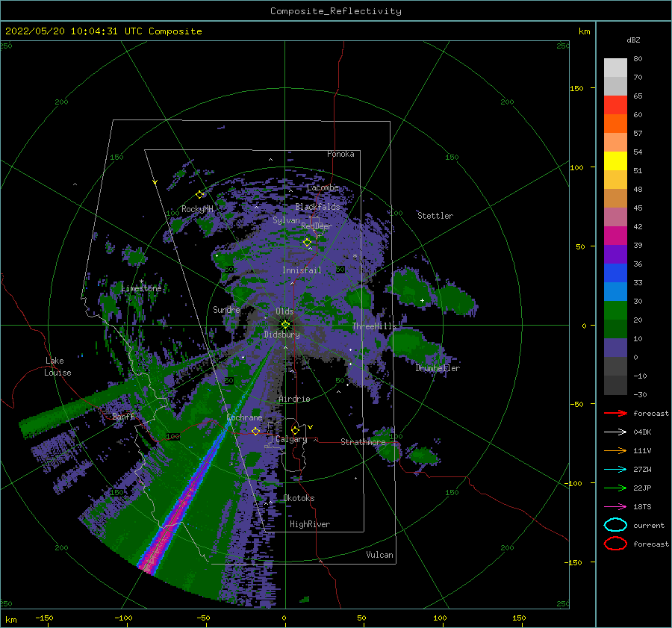Click the Sylvan town label

286,220
